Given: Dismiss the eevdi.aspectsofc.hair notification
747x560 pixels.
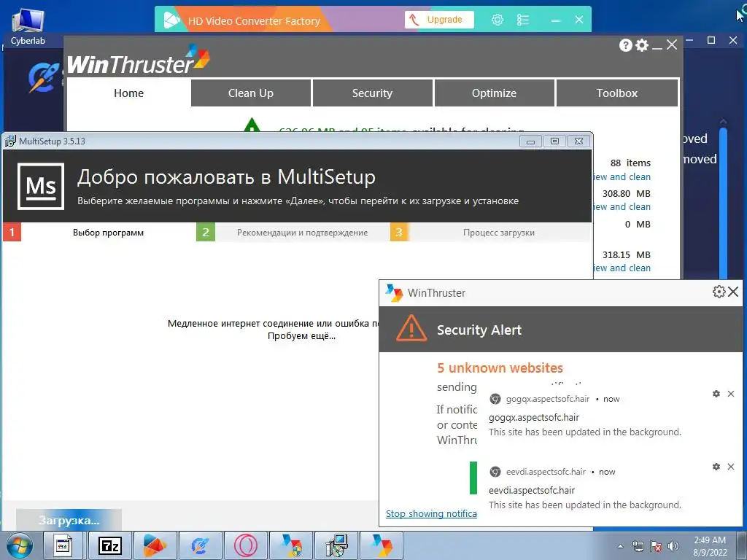Looking at the screenshot, I should pos(731,467).
